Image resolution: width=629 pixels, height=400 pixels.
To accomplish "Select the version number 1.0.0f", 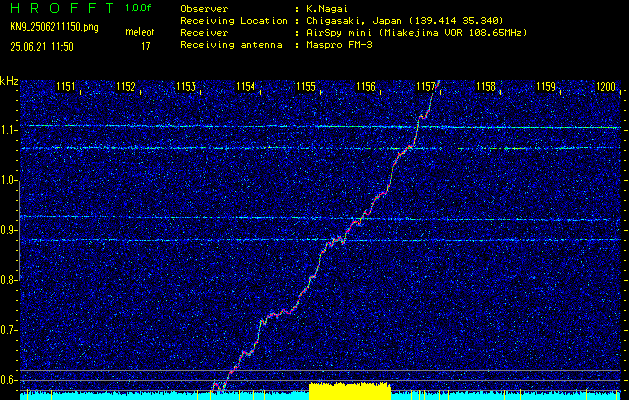I will point(138,8).
